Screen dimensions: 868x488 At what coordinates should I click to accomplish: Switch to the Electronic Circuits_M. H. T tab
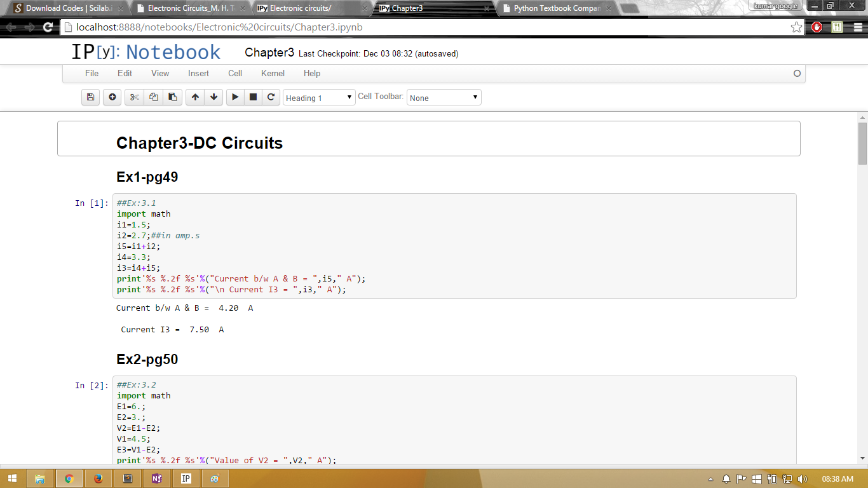[x=190, y=8]
